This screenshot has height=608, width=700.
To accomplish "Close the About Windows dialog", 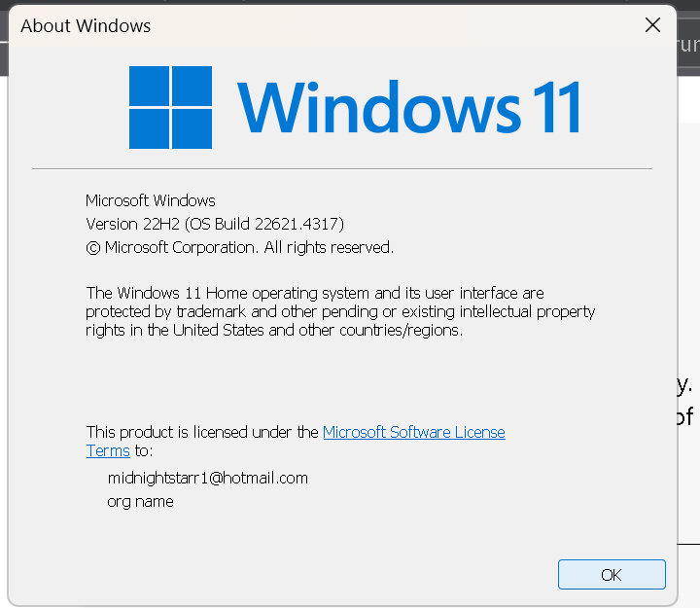I will (x=652, y=25).
